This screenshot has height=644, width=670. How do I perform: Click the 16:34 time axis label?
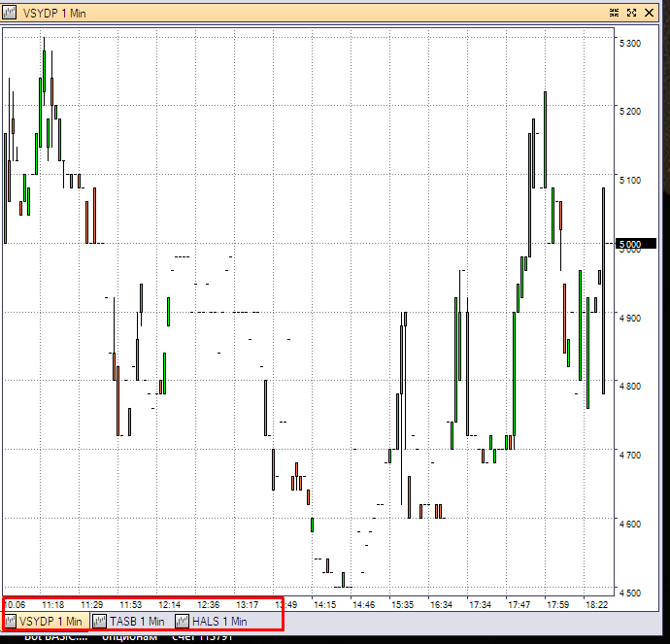(442, 605)
